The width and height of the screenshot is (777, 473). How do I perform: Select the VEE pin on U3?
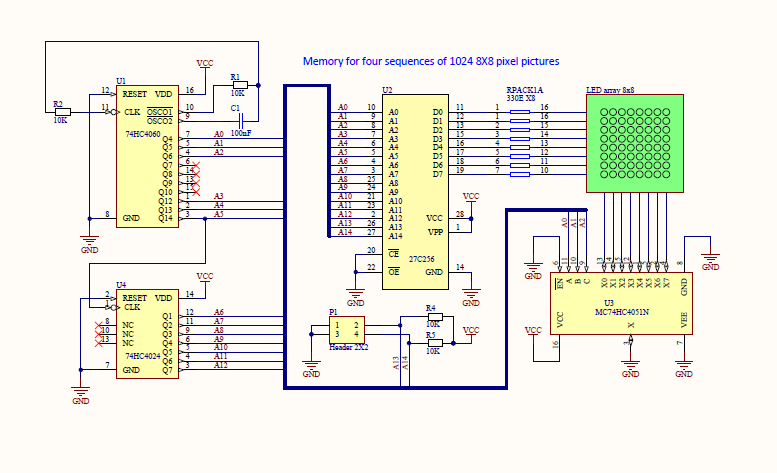pyautogui.click(x=684, y=320)
